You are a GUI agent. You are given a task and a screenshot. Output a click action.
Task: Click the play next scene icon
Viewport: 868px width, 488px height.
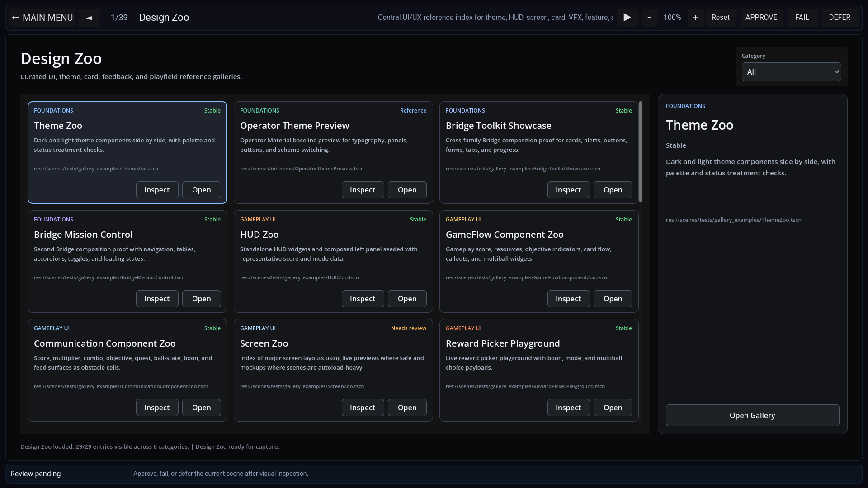[x=627, y=18]
